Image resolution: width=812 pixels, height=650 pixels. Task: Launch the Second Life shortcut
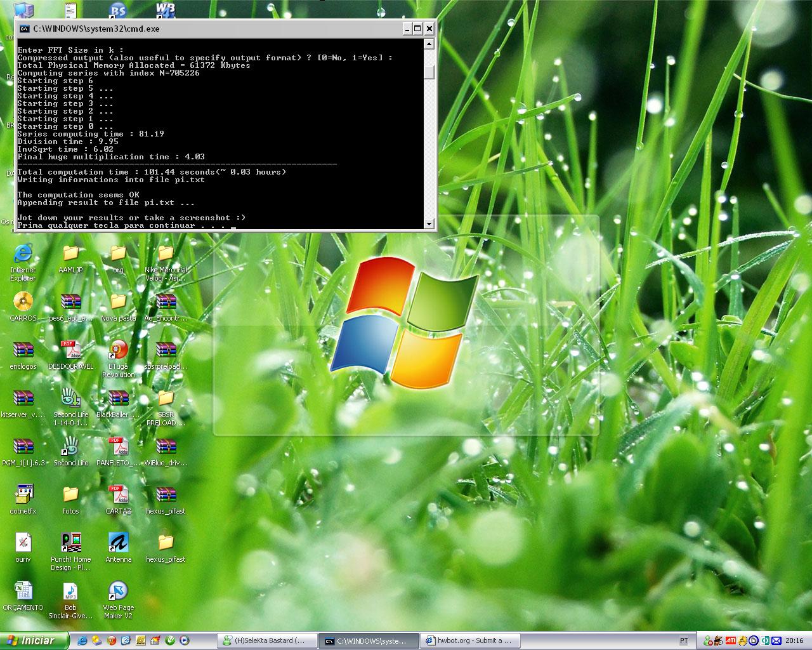coord(70,446)
